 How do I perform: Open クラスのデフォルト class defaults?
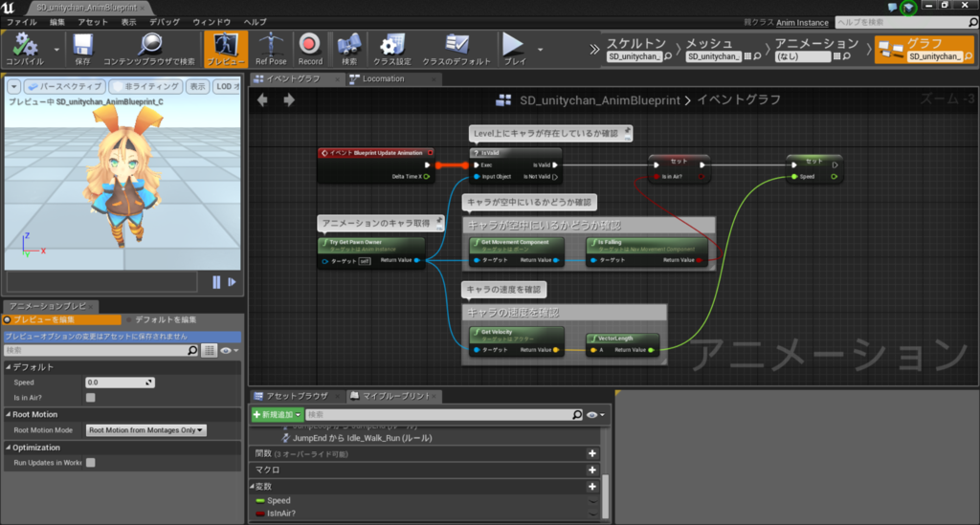pyautogui.click(x=457, y=50)
